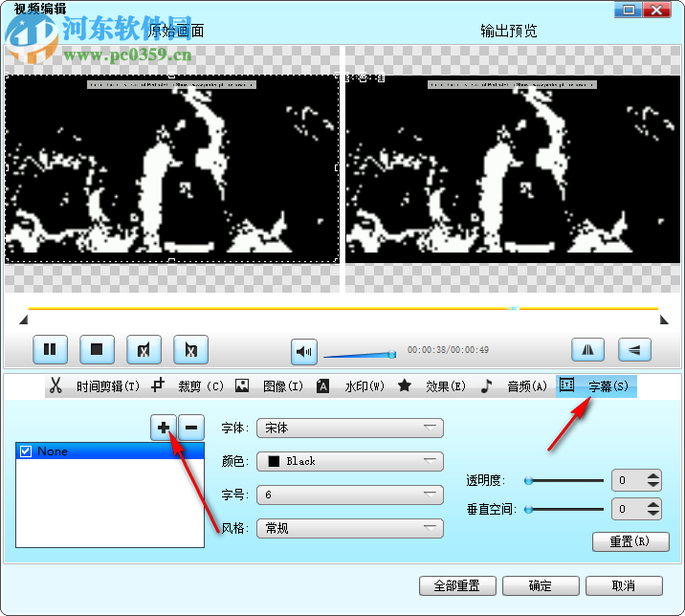Open the 颜色 color dropdown showing Black
The image size is (685, 616).
[x=350, y=461]
